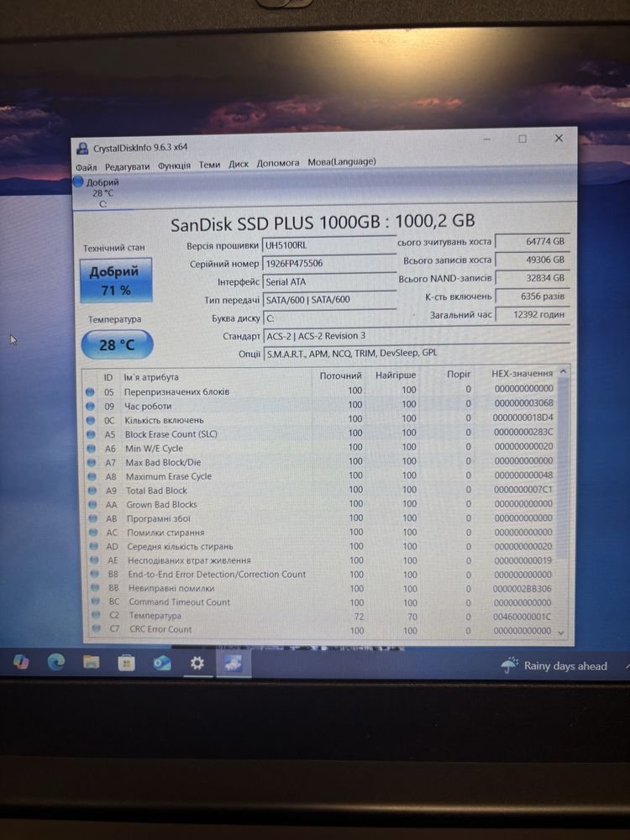Click the Поточний column header
Screen dimensions: 630x840
point(340,375)
